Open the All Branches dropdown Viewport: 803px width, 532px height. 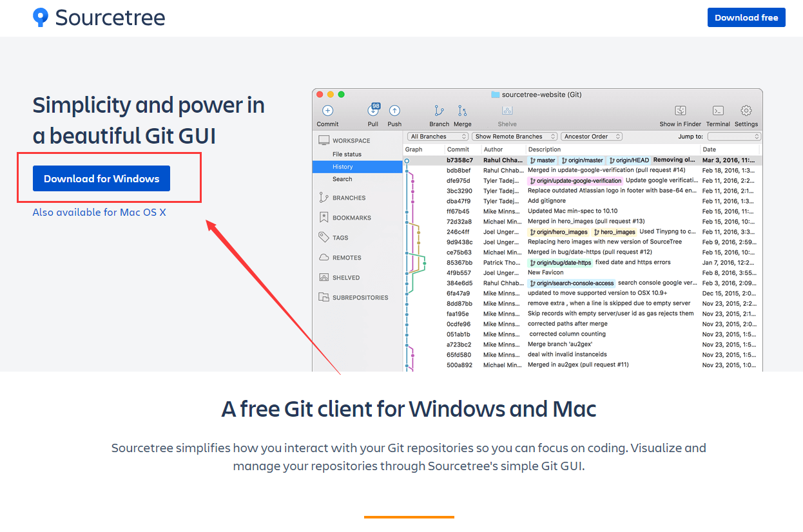pos(438,137)
